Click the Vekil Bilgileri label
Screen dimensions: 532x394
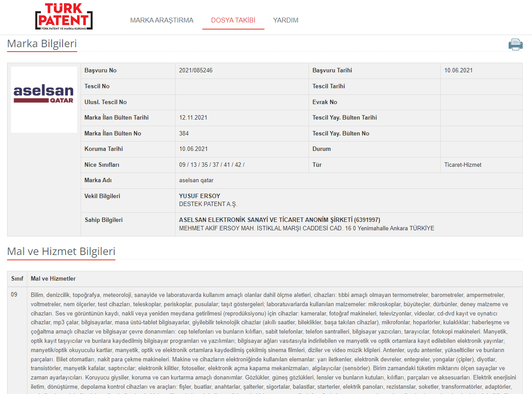click(x=102, y=196)
